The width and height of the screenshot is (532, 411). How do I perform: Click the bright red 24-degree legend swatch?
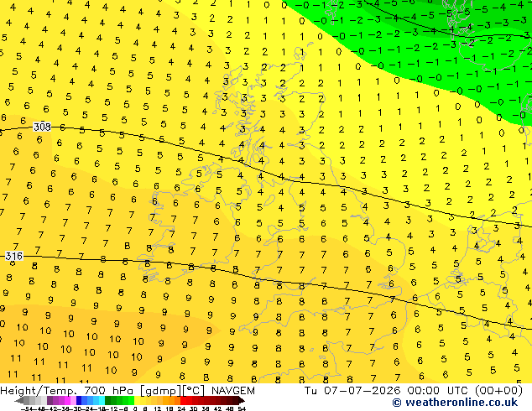183,400
